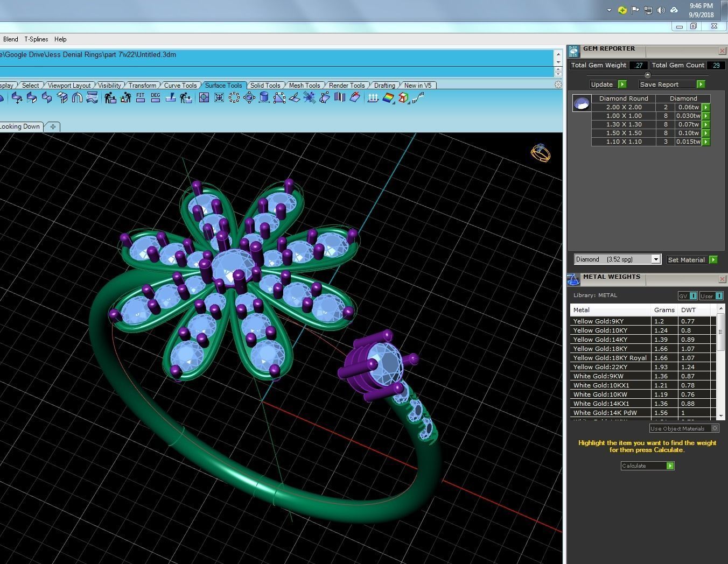Open the Gem Reporter panel icon
This screenshot has height=564, width=728.
tap(573, 51)
